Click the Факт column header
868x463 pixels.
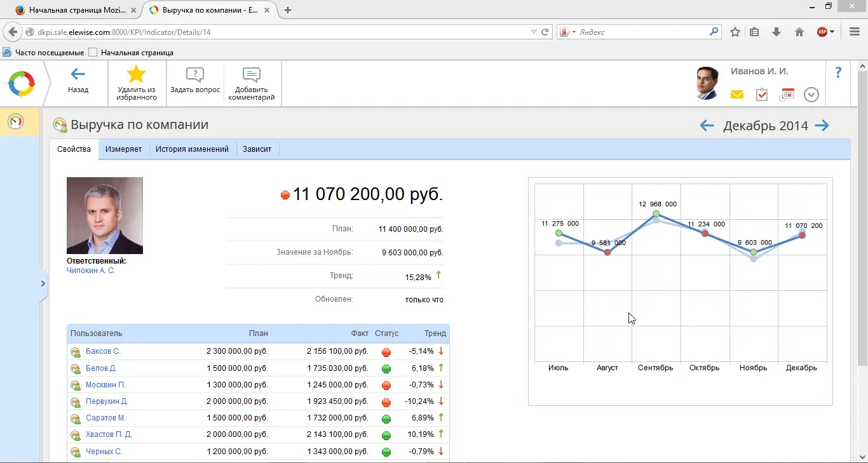[x=360, y=333]
